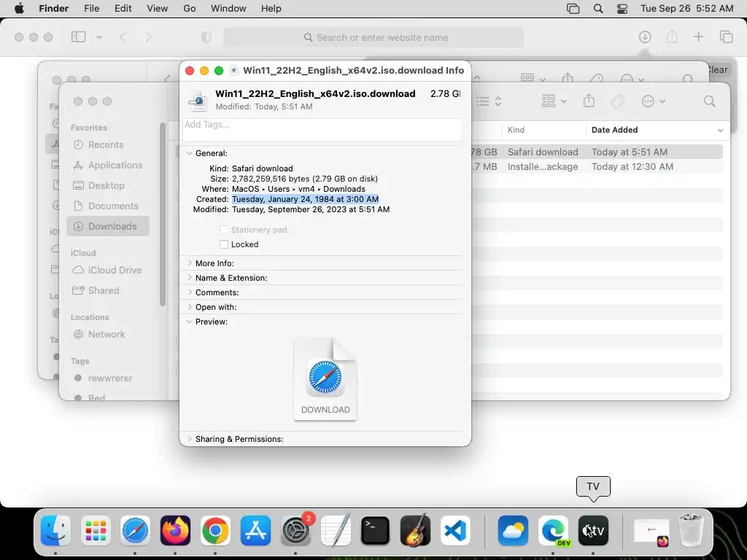The height and width of the screenshot is (560, 747).
Task: Open the File menu
Action: tap(91, 9)
